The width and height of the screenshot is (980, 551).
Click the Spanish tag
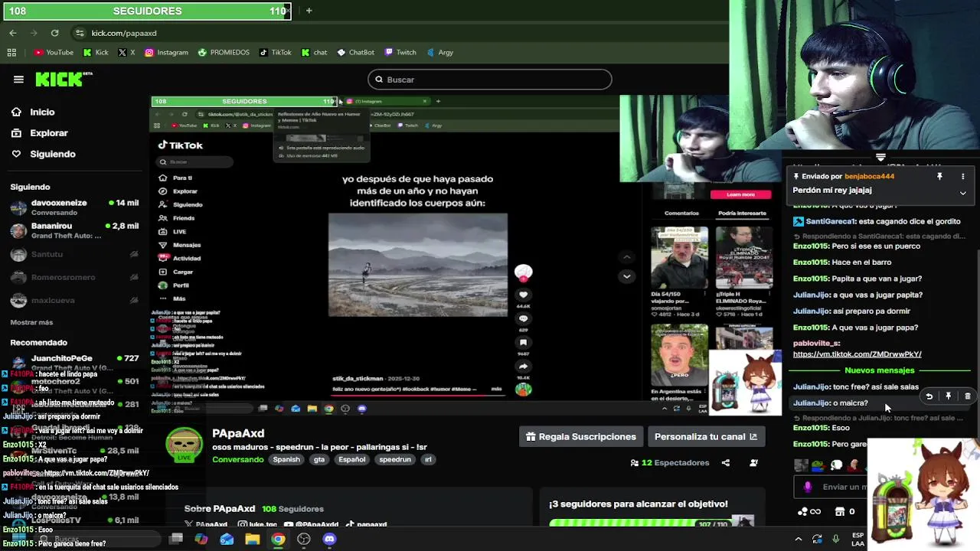[286, 459]
